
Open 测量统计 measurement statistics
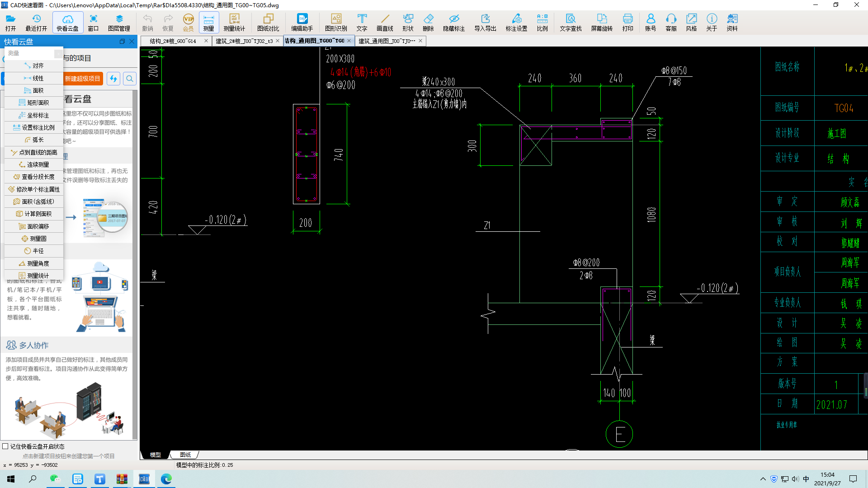coord(234,22)
